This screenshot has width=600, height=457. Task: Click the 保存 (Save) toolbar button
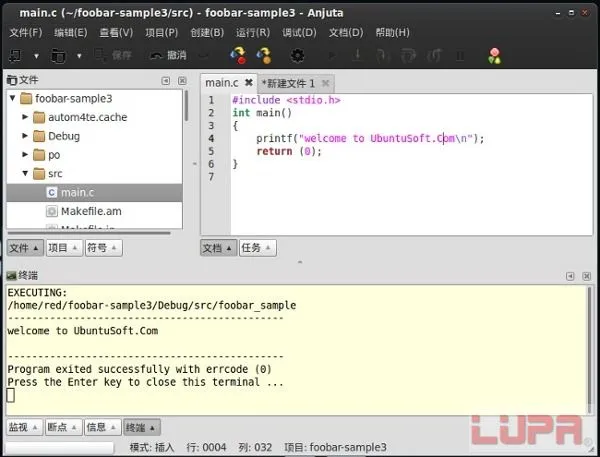point(113,55)
